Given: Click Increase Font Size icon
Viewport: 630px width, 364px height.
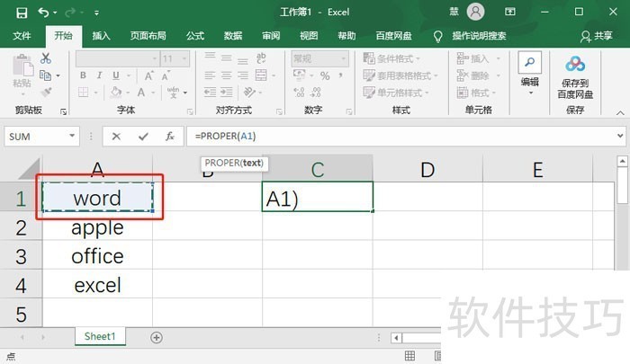Looking at the screenshot, I should 148,75.
